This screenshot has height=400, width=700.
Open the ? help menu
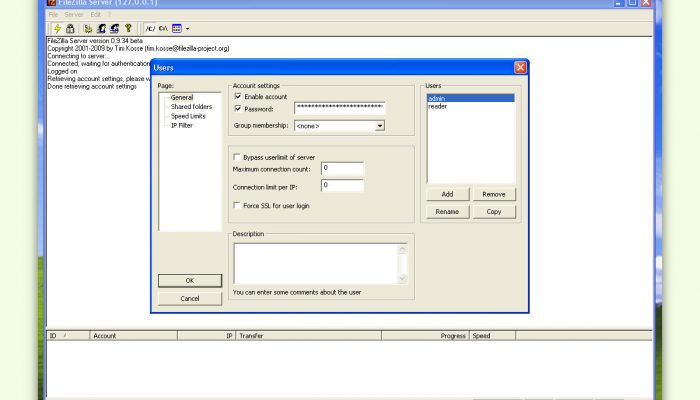[109, 15]
